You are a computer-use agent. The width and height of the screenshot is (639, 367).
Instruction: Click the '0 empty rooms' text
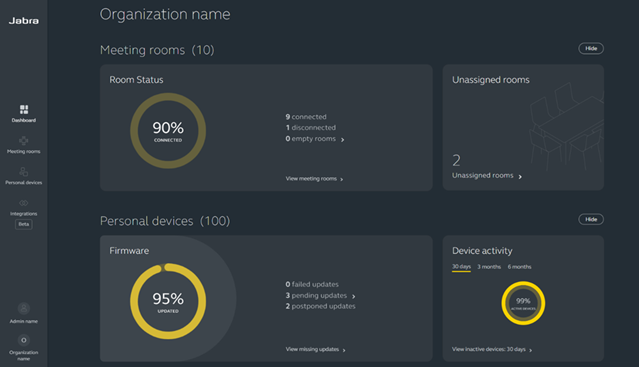point(311,138)
